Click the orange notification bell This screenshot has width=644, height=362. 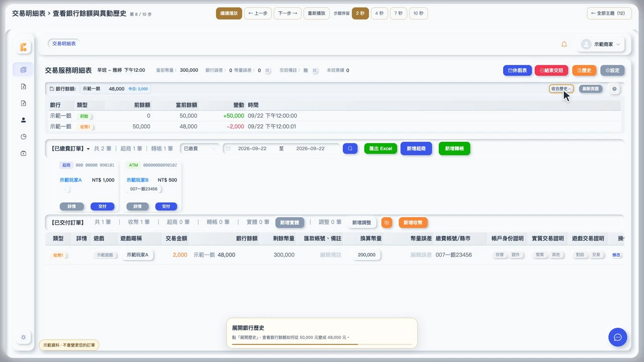click(x=564, y=44)
